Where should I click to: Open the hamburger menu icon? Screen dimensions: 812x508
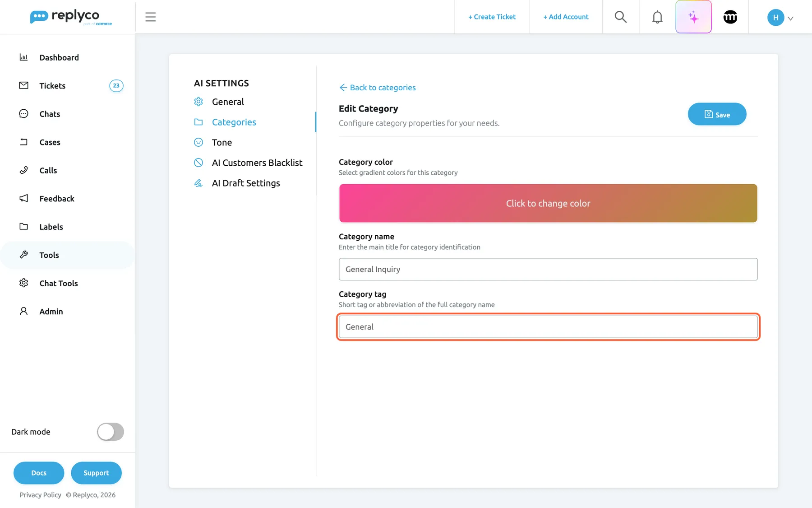150,17
